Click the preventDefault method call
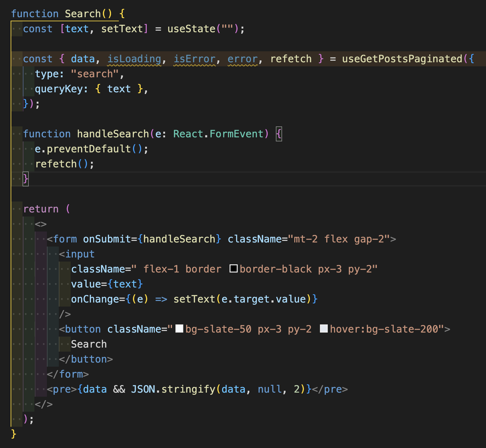The height and width of the screenshot is (448, 486). [89, 149]
